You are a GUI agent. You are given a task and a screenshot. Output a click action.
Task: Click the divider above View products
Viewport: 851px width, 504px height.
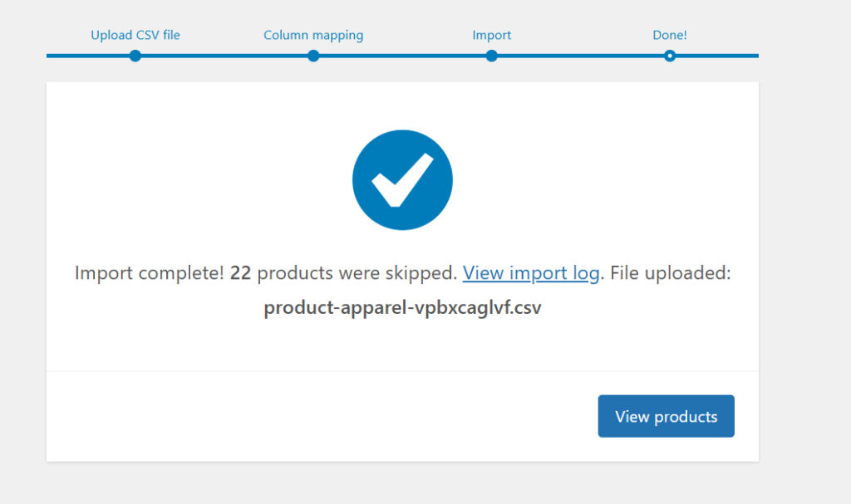coord(402,370)
